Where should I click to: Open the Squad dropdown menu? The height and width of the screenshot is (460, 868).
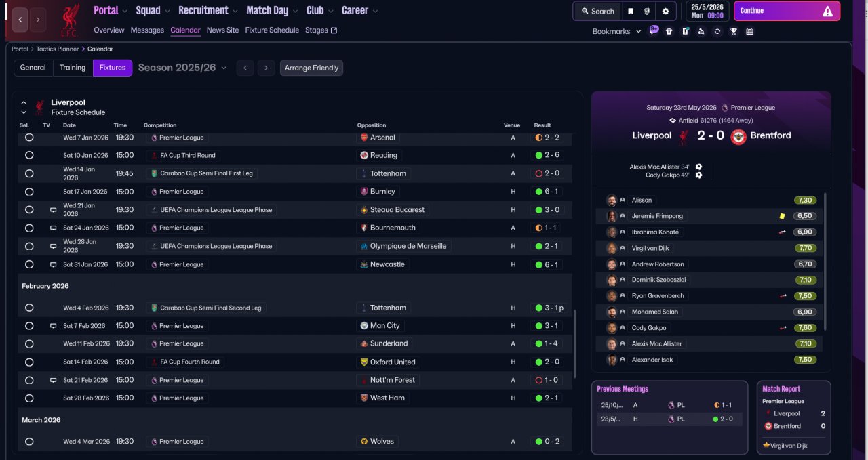click(153, 11)
